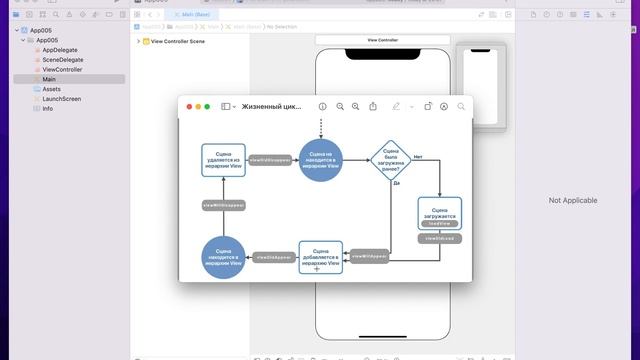Viewport: 640px width, 360px height.
Task: Toggle the Preview sidebar view button
Action: click(225, 107)
